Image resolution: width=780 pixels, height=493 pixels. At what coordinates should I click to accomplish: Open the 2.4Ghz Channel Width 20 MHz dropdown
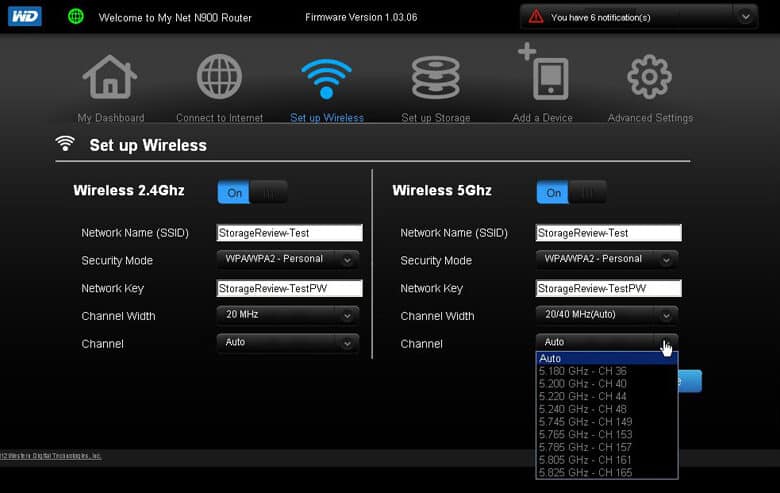coord(288,315)
